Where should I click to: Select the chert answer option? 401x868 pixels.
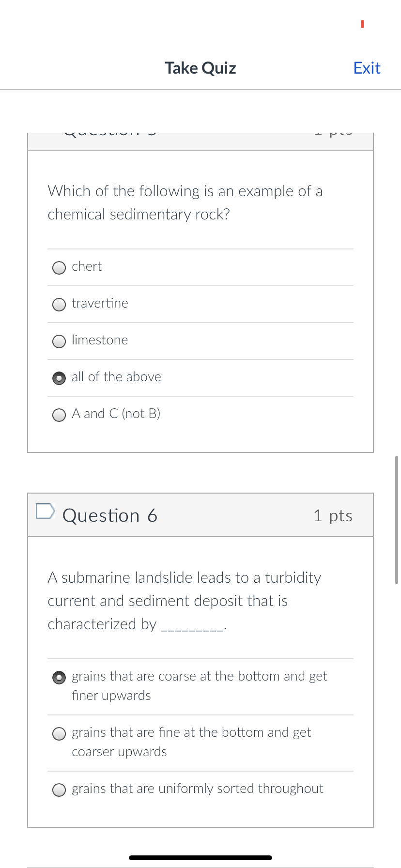pyautogui.click(x=59, y=268)
